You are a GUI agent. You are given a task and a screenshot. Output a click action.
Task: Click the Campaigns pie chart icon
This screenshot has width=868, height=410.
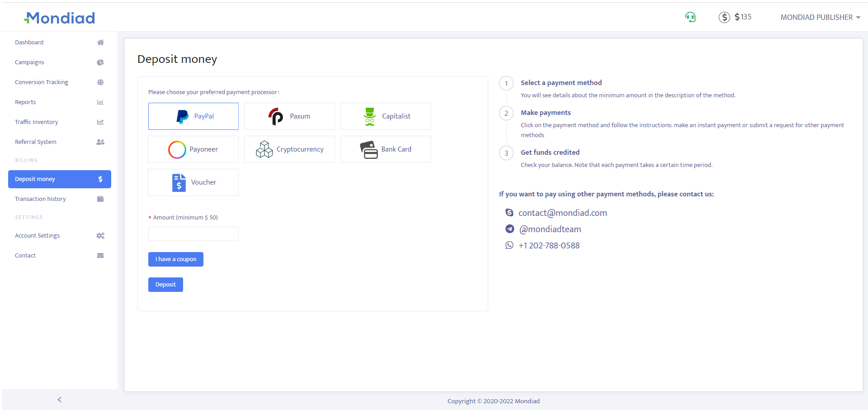tap(100, 62)
